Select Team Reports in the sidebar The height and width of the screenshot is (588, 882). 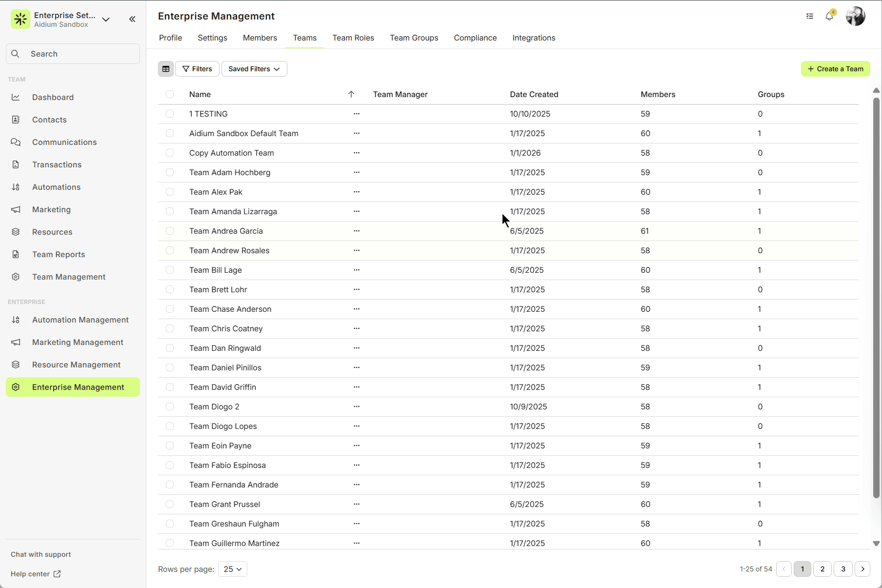[x=58, y=254]
